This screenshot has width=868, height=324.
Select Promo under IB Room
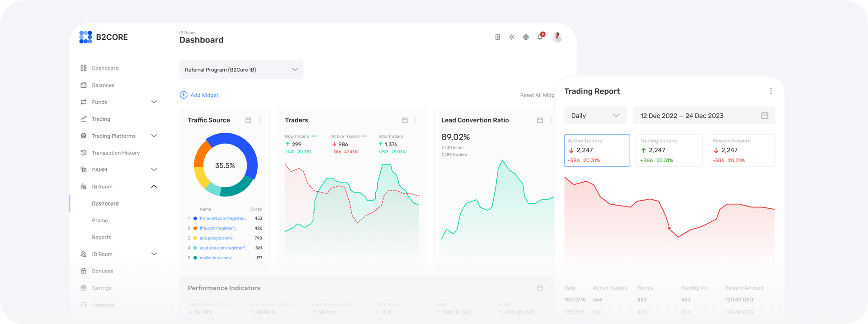[100, 221]
